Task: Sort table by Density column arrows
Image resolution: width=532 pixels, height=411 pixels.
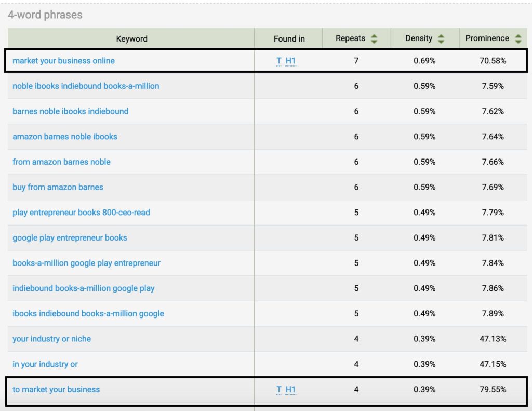Action: (x=441, y=38)
